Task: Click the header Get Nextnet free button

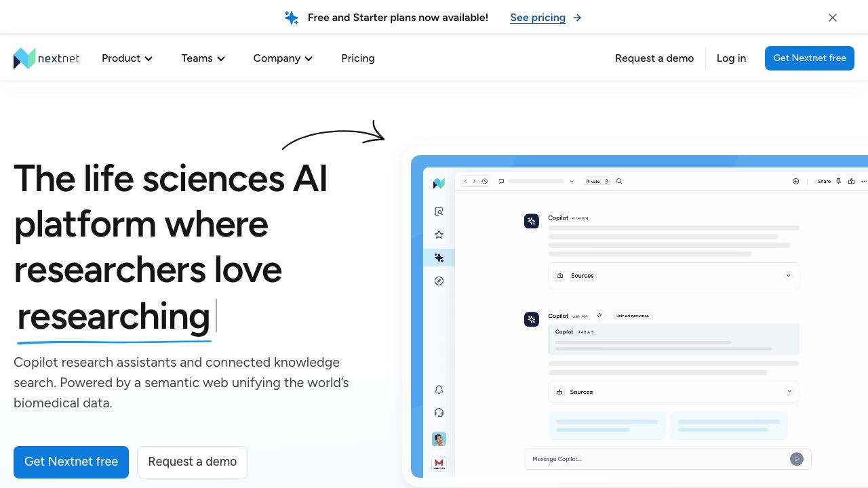Action: 810,58
